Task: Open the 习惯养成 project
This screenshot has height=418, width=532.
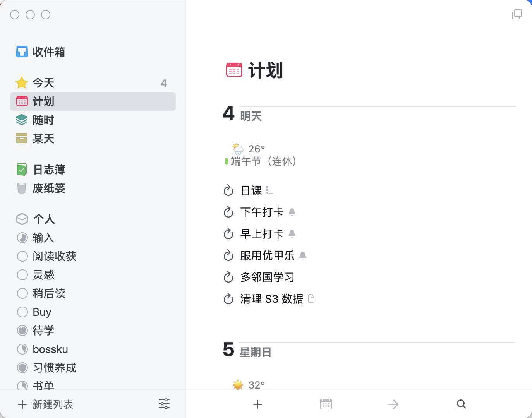Action: [x=54, y=368]
